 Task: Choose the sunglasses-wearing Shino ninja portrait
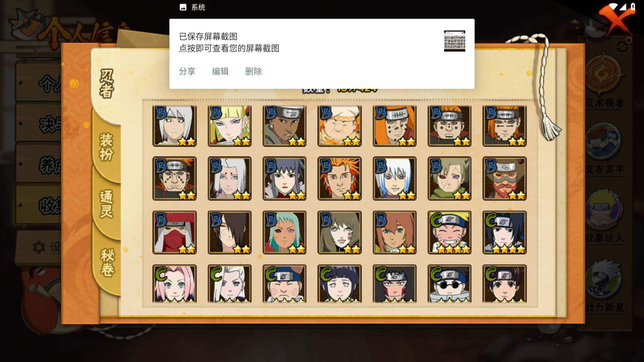tap(449, 284)
